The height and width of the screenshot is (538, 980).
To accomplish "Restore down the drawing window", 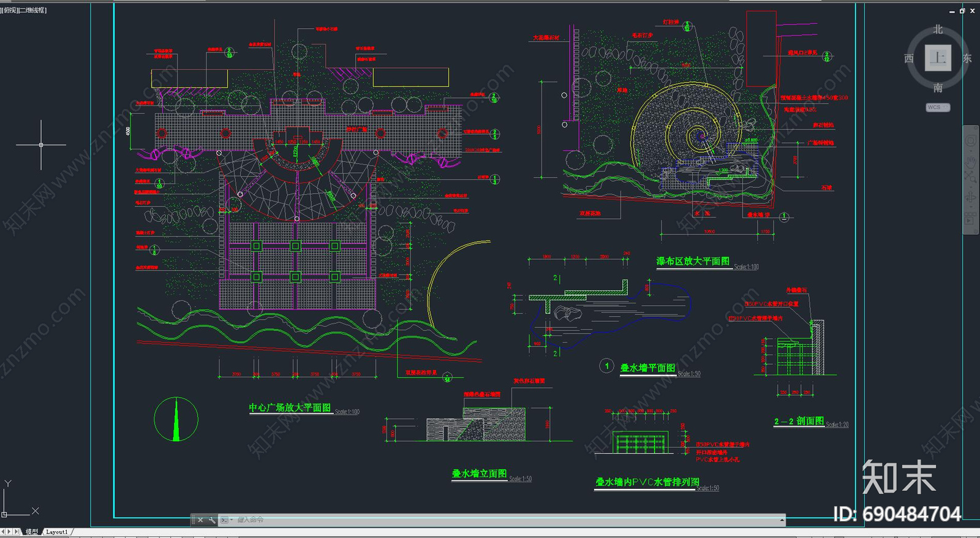I will pyautogui.click(x=962, y=10).
